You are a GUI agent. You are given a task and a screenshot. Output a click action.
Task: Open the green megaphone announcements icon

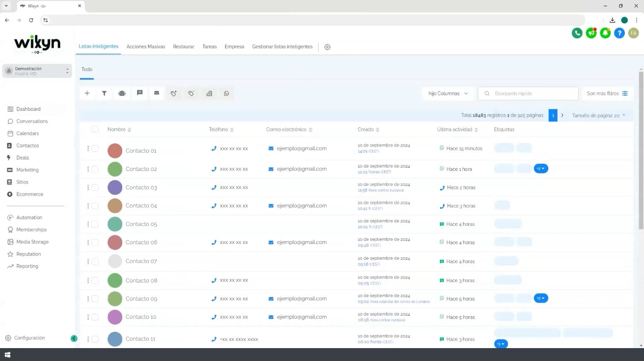(591, 33)
